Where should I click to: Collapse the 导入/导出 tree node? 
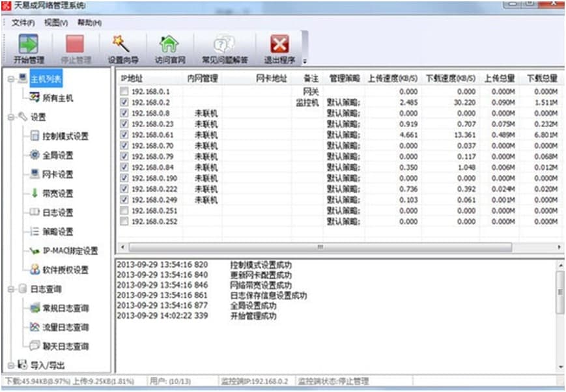(11, 365)
